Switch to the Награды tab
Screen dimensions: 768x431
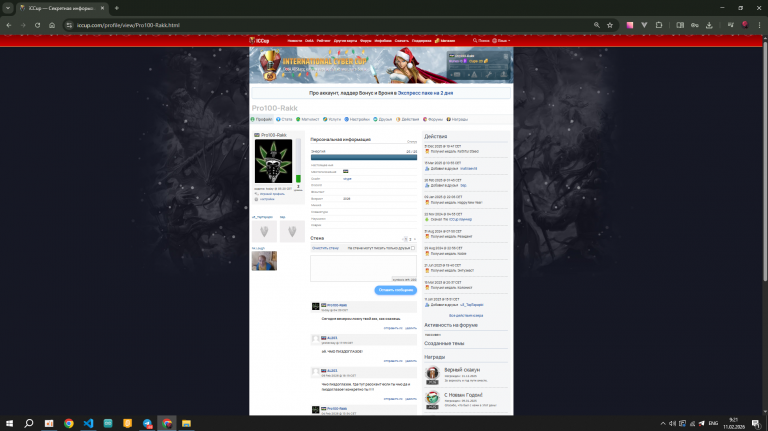coord(457,119)
